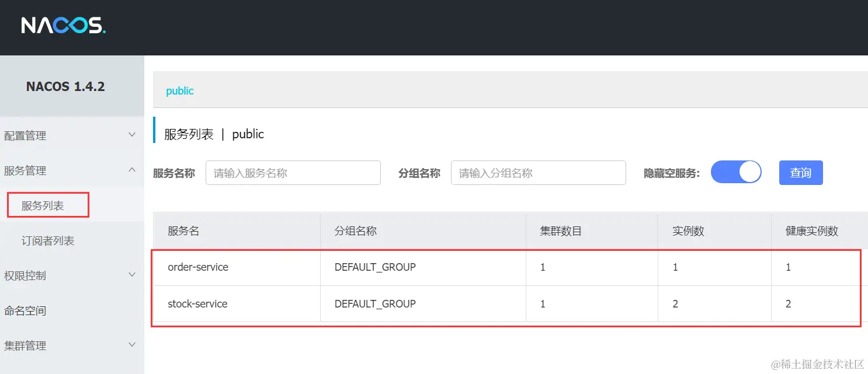Expand the 集群管理 menu chevron
The width and height of the screenshot is (868, 374).
[x=132, y=345]
